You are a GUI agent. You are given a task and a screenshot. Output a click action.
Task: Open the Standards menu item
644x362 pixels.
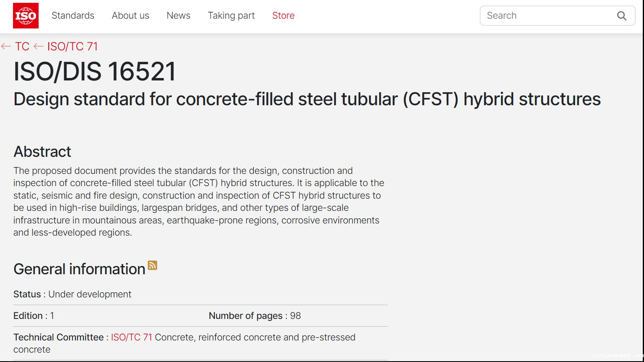(73, 15)
